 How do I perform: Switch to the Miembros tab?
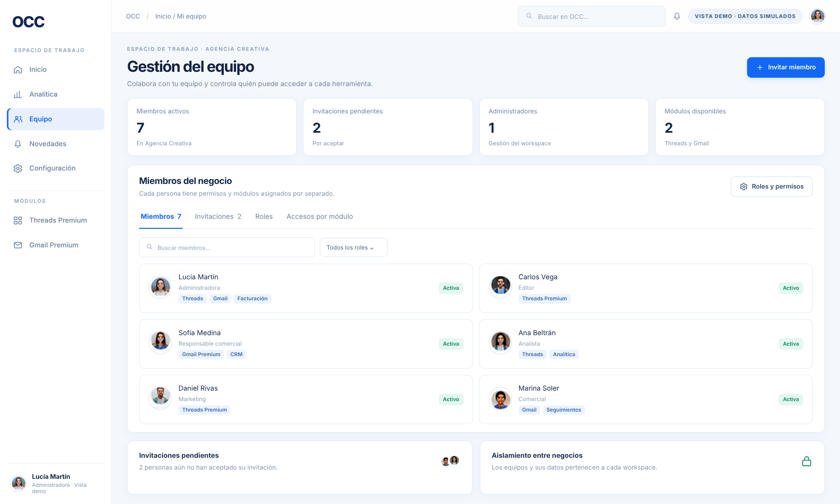point(161,217)
